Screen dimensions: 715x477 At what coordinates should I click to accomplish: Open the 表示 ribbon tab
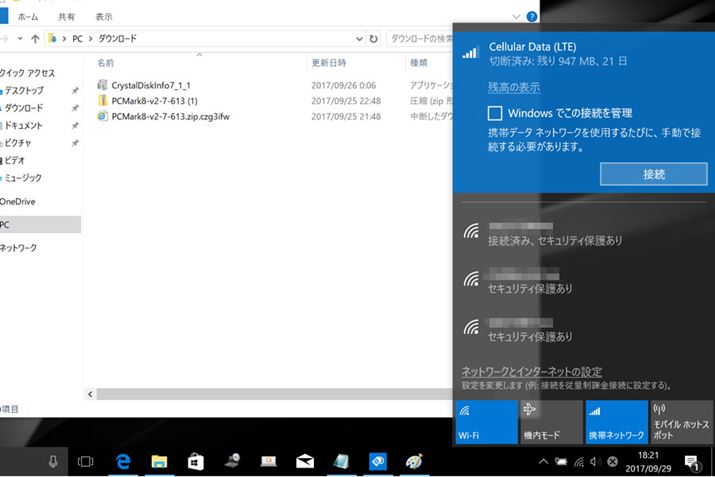point(104,17)
